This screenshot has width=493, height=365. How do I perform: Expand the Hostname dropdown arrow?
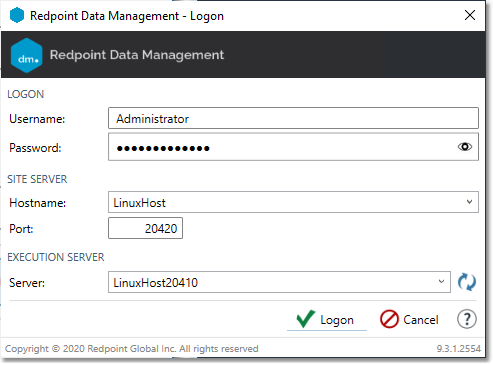pos(469,202)
